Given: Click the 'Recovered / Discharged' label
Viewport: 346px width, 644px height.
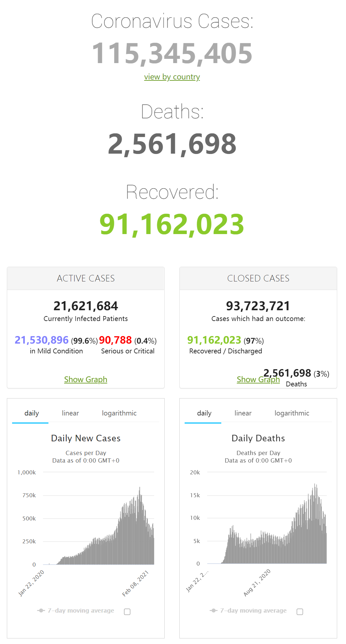Looking at the screenshot, I should (x=226, y=351).
